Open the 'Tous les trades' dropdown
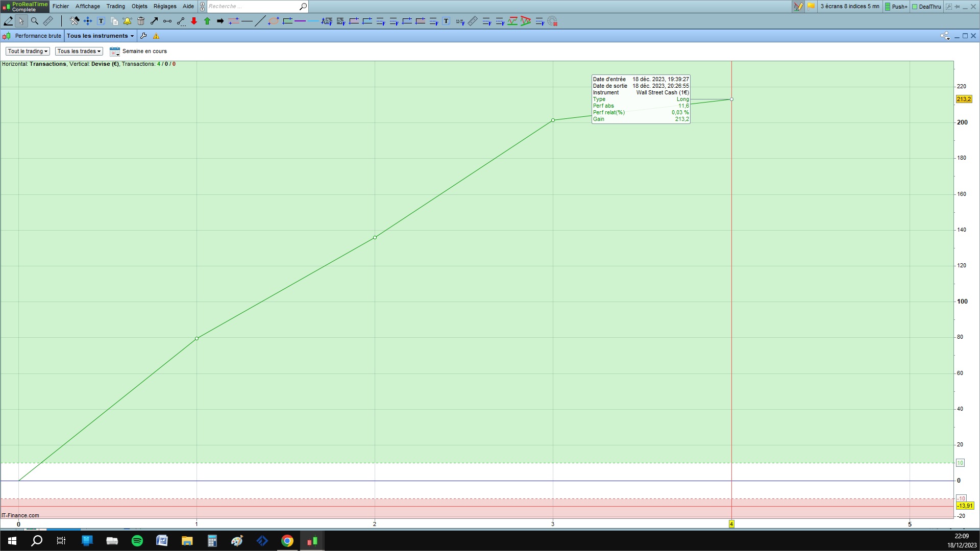The width and height of the screenshot is (980, 551). coord(79,51)
